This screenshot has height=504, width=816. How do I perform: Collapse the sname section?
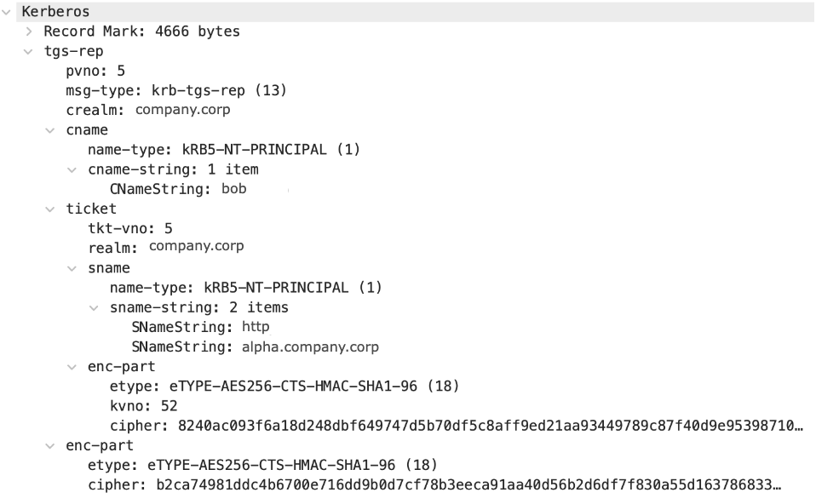coord(72,268)
